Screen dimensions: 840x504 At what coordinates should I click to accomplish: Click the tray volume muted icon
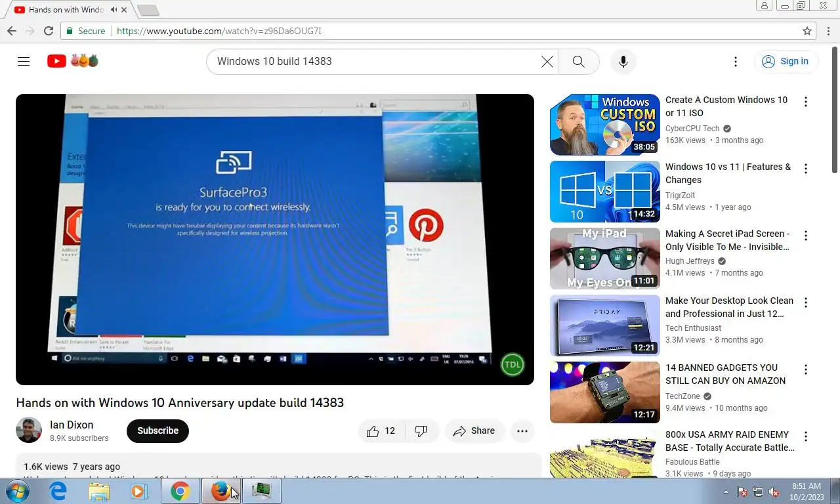coord(774,492)
